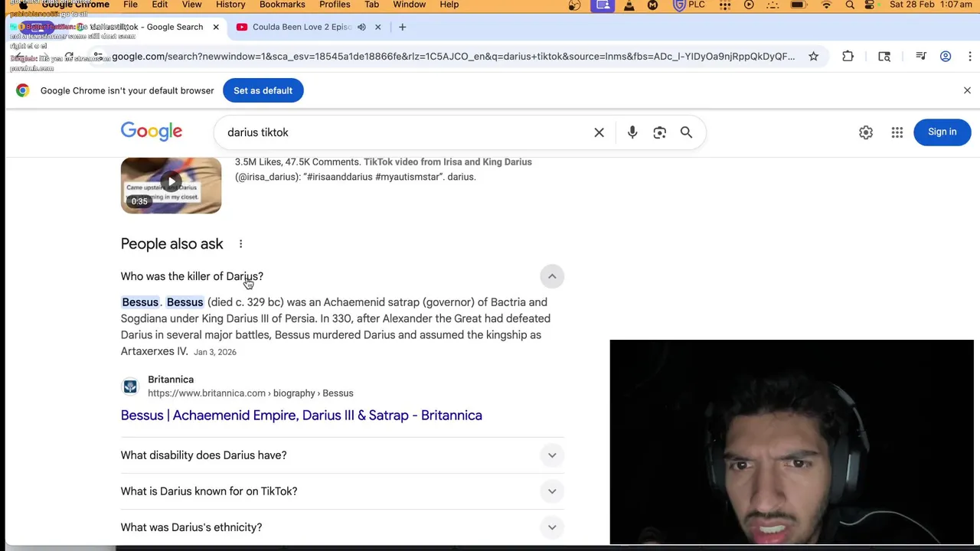Click the date and time in menu bar

coord(931,5)
